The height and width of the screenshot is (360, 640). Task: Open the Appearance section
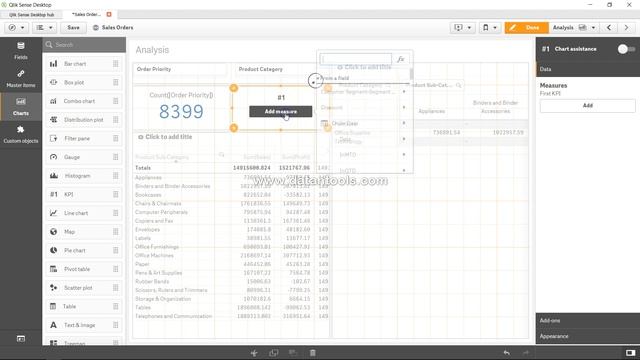pos(588,336)
